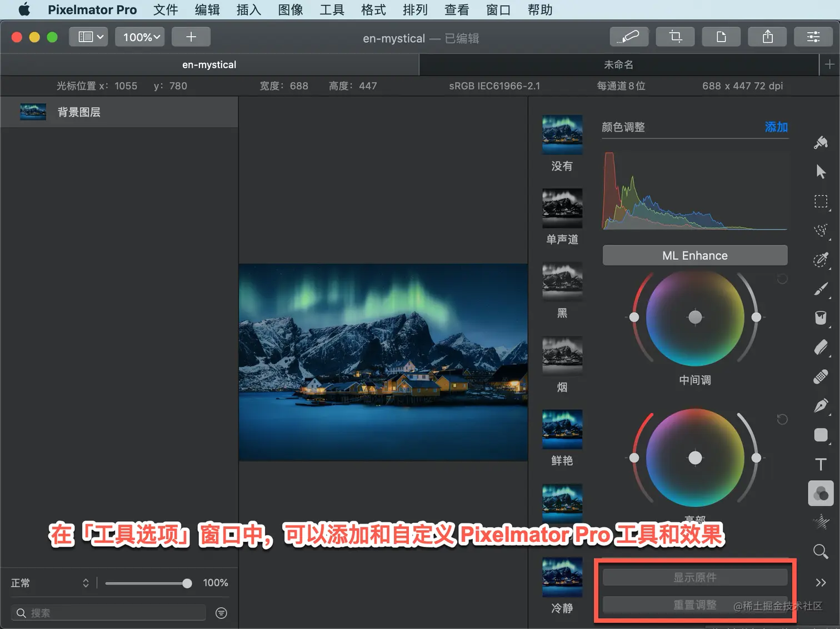Add a new tab with plus button
840x629 pixels.
(829, 65)
